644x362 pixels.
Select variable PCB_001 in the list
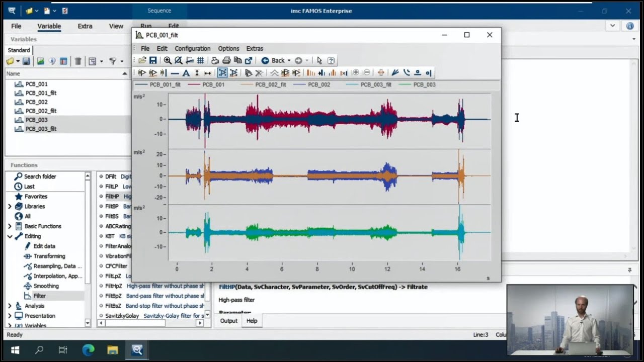(x=36, y=84)
